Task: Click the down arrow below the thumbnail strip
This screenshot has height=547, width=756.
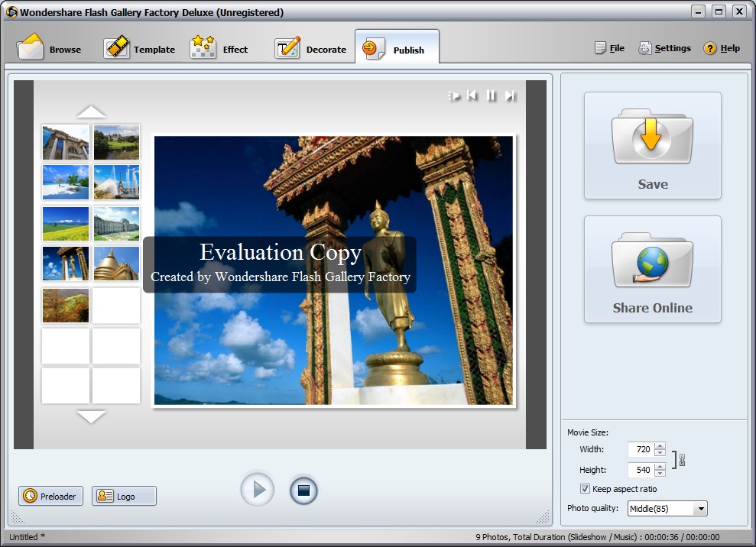Action: pos(92,417)
